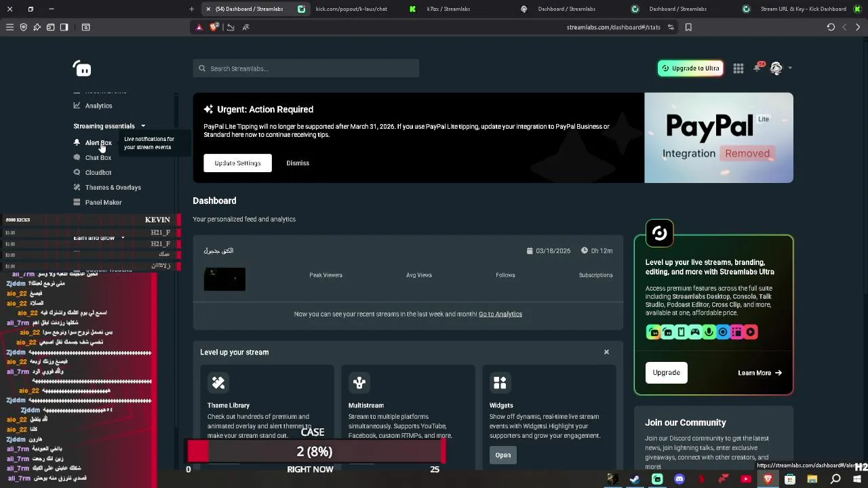868x488 pixels.
Task: Open Steam from the taskbar
Action: (635, 479)
